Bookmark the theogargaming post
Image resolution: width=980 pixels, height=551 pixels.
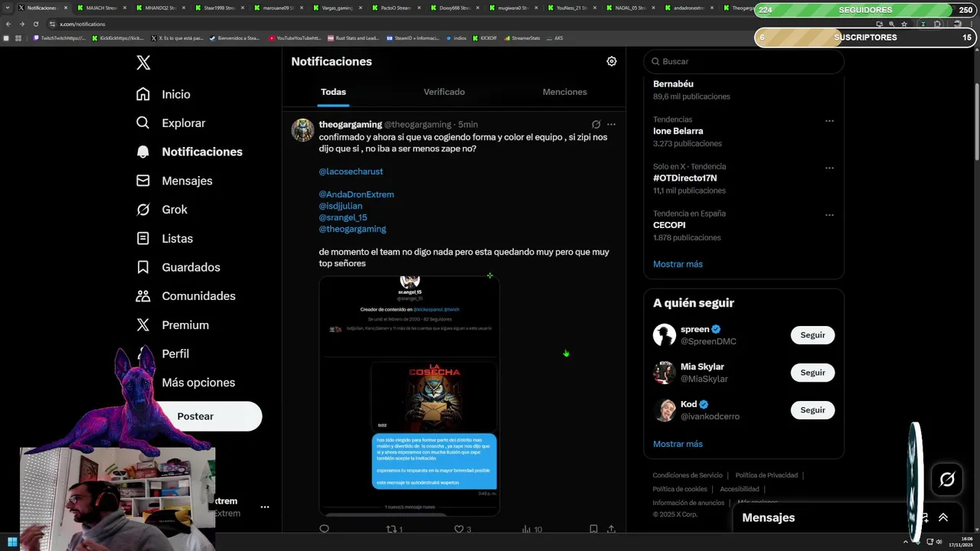(593, 529)
